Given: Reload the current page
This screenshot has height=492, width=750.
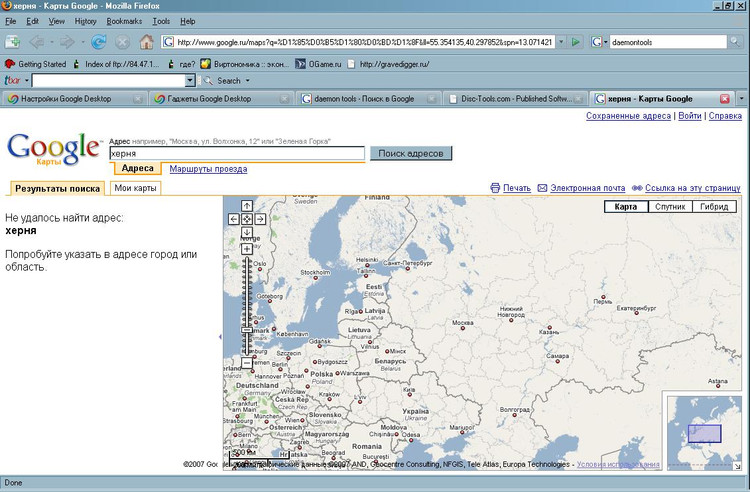Looking at the screenshot, I should tap(99, 42).
